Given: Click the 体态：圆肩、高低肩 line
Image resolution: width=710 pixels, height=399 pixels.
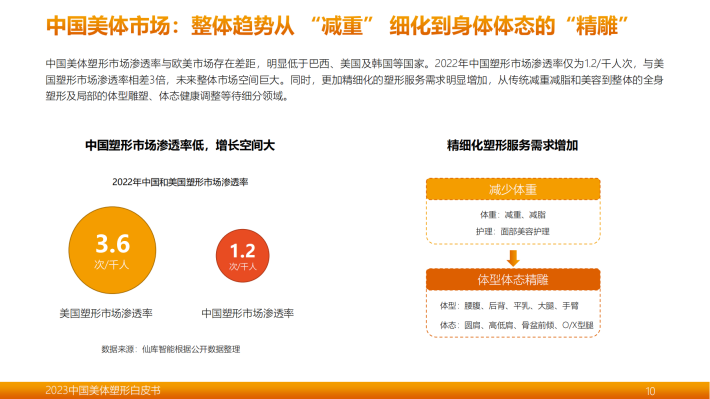Looking at the screenshot, I should (x=517, y=325).
